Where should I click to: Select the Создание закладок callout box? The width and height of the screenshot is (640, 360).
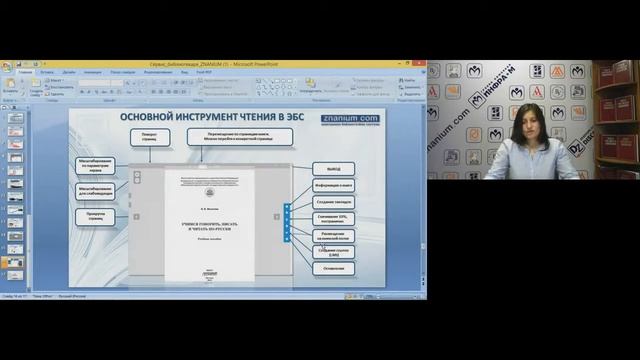tap(333, 202)
